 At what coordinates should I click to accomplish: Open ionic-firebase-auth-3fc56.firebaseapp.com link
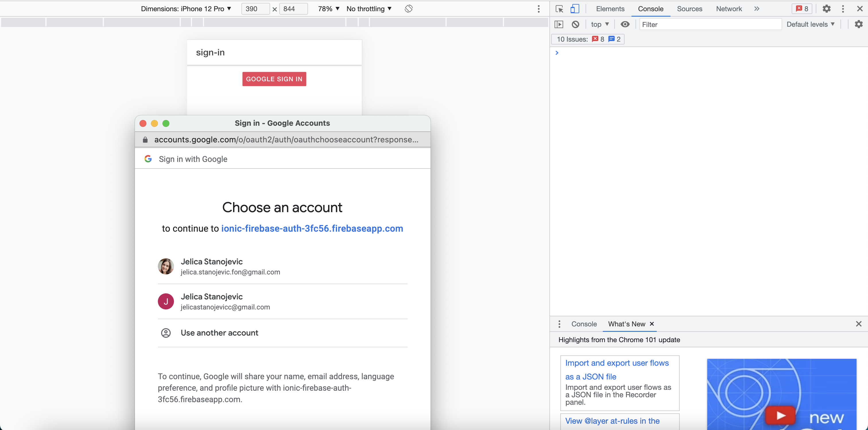(x=312, y=228)
